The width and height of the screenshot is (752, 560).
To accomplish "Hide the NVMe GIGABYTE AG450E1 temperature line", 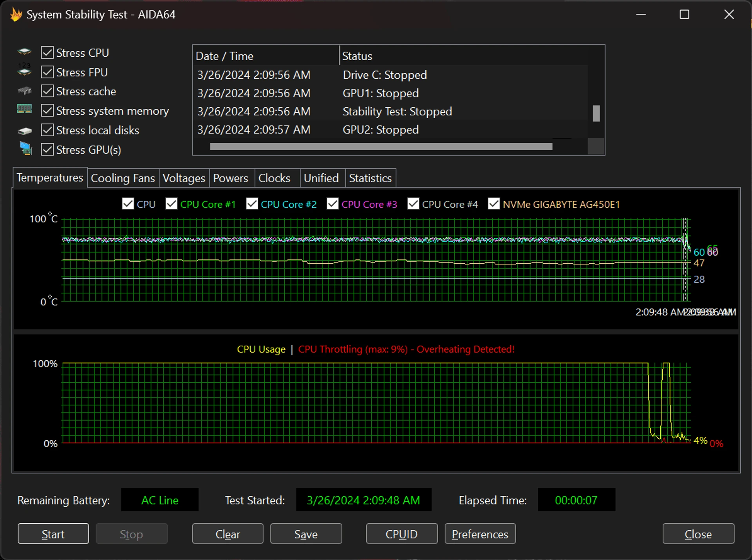I will point(494,204).
